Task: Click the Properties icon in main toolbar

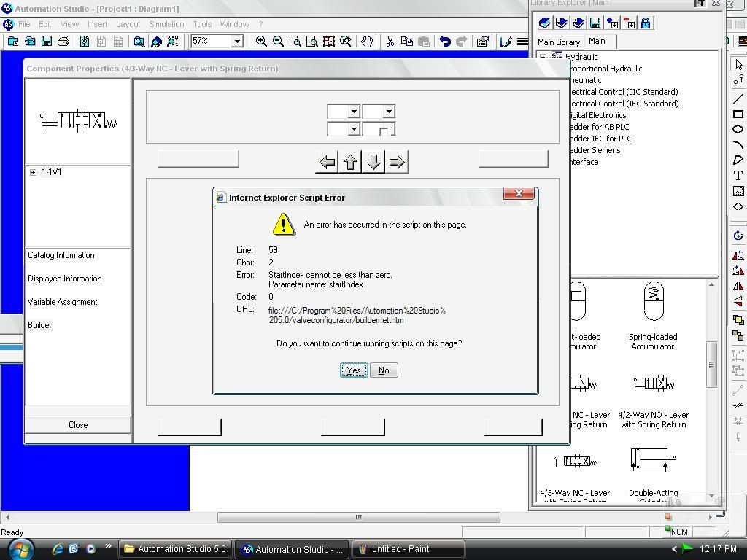Action: (483, 42)
